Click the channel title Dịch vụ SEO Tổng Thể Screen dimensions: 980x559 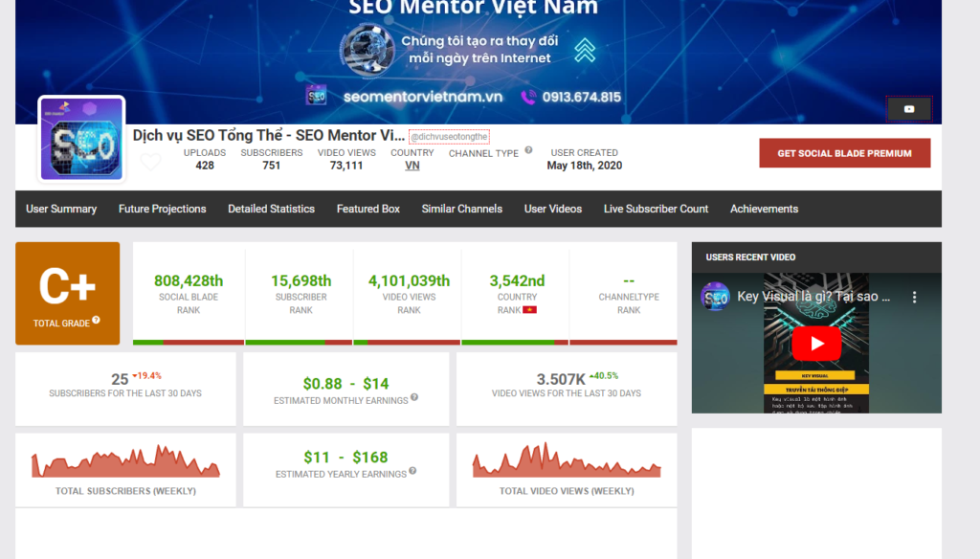pos(269,135)
